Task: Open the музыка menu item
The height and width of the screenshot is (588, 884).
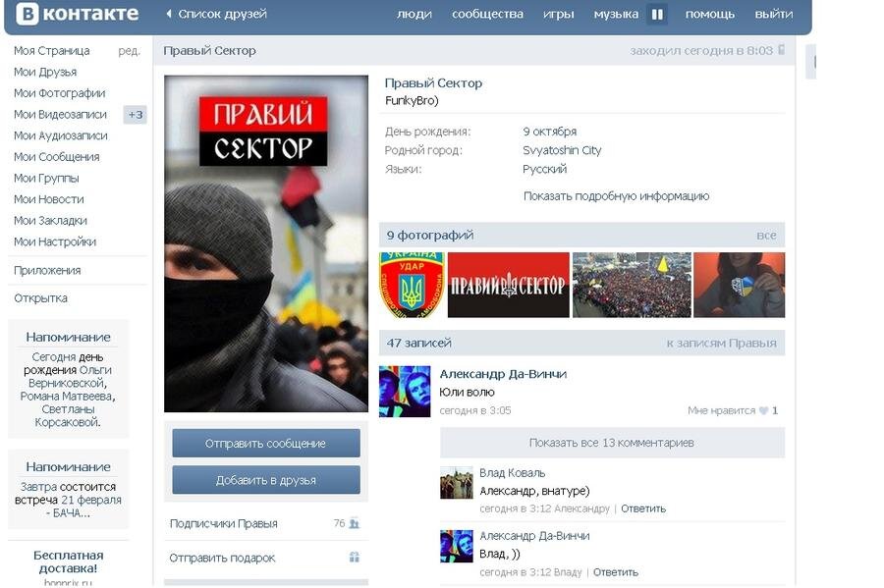Action: pyautogui.click(x=616, y=14)
